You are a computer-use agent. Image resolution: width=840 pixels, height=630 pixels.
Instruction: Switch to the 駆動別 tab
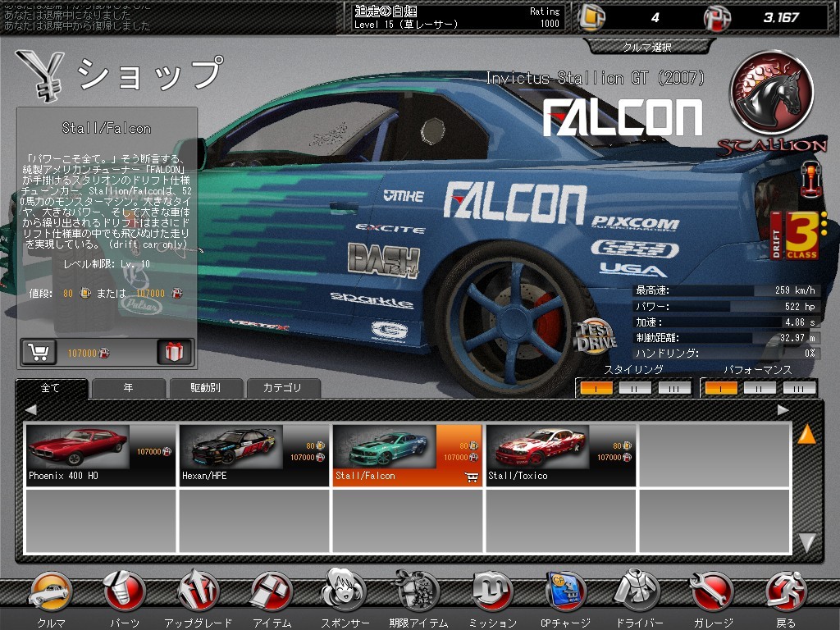[x=206, y=388]
